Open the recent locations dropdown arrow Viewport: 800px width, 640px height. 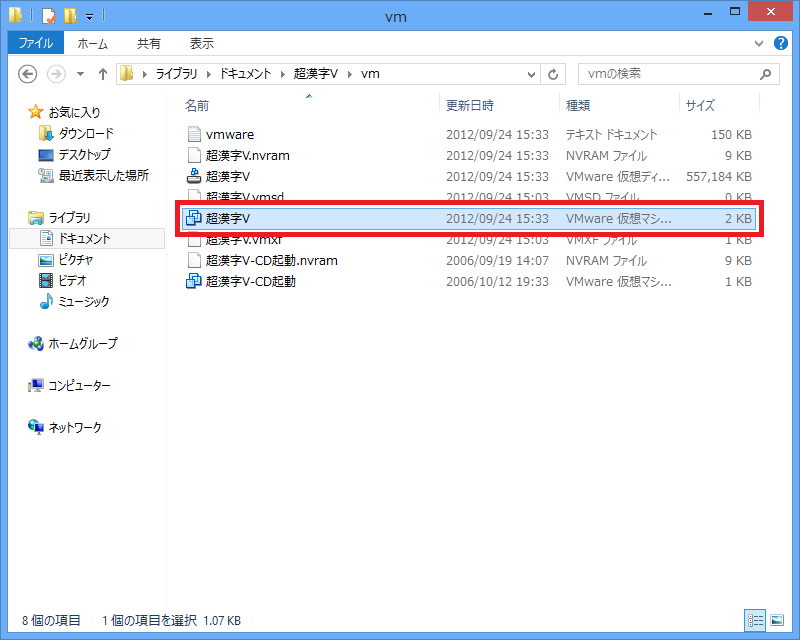tap(78, 74)
